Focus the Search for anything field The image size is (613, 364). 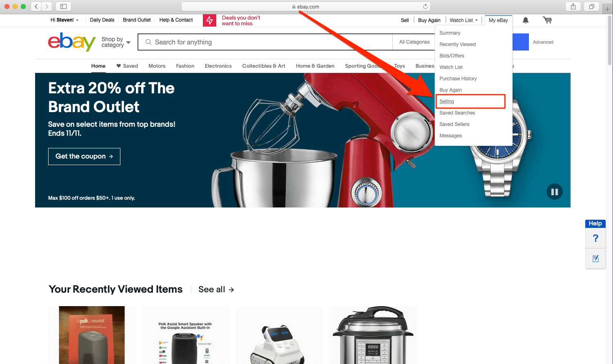(265, 42)
